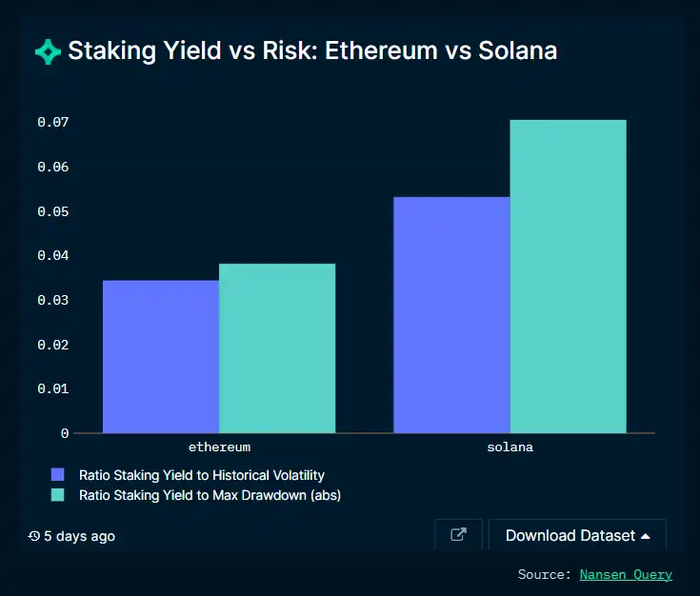The height and width of the screenshot is (596, 700).
Task: Open the Nansen Query source link
Action: 626,574
